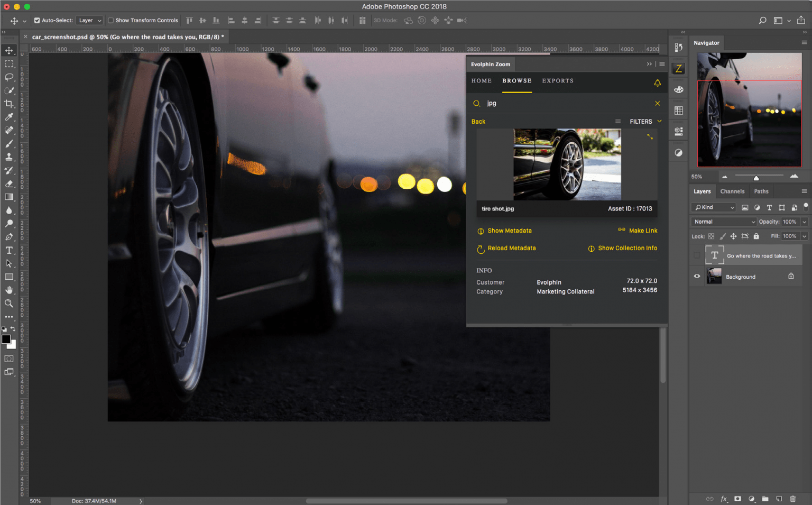Toggle lock transparent pixels
Screen dimensions: 812x505
click(711, 236)
